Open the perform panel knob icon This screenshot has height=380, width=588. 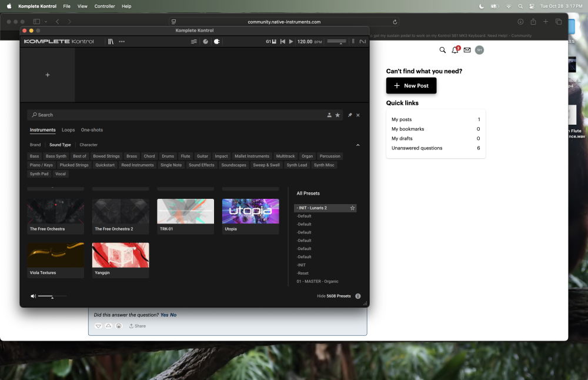tap(205, 42)
